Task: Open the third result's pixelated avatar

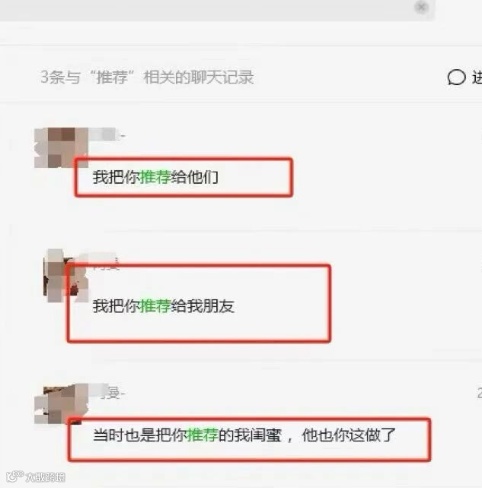Action: click(x=61, y=404)
